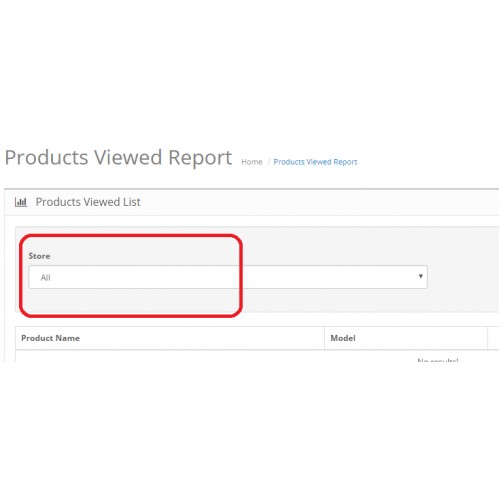Click the empty results row under Product Name

(170, 356)
